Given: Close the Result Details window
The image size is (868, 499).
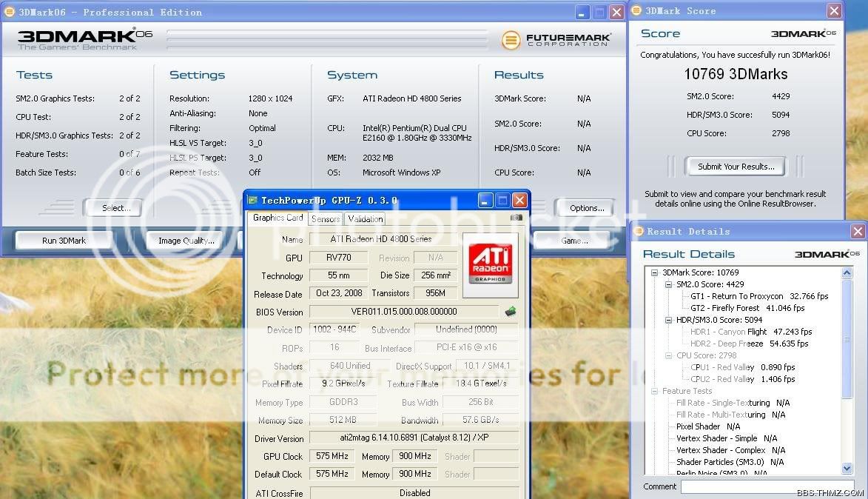Looking at the screenshot, I should point(858,231).
